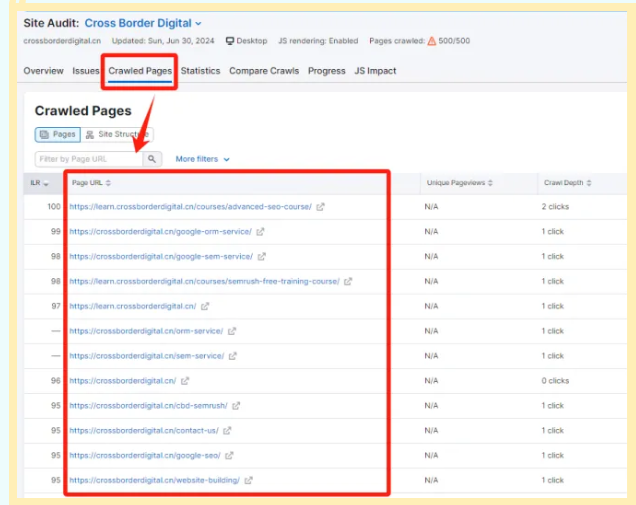Open /sem-service/ page URL link
Viewport: 636px width, 505px height.
click(x=146, y=356)
